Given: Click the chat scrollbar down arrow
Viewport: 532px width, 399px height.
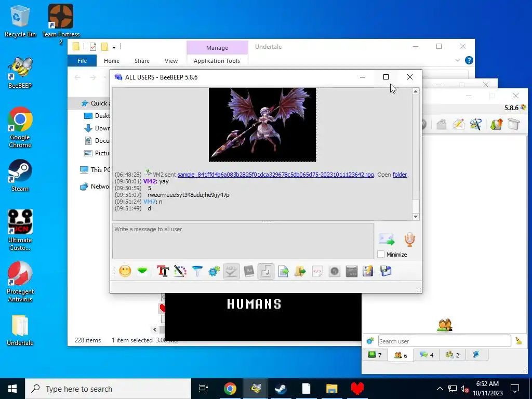Looking at the screenshot, I should (416, 217).
